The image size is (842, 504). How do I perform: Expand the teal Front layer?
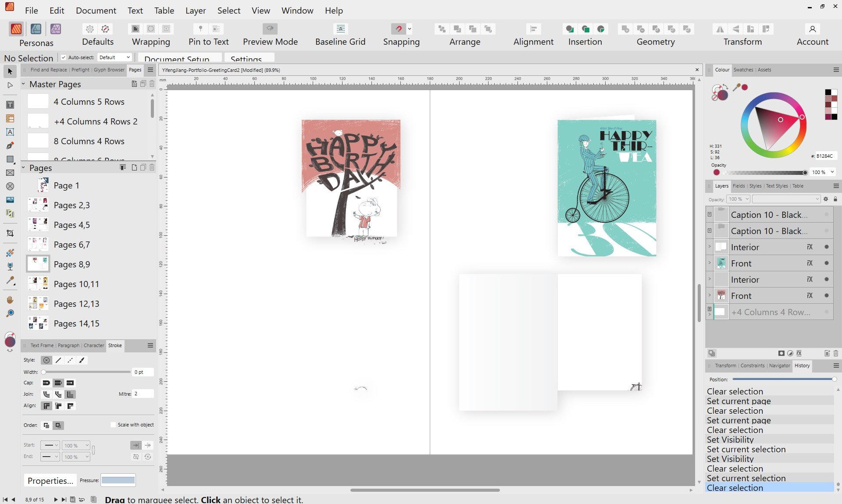(710, 263)
